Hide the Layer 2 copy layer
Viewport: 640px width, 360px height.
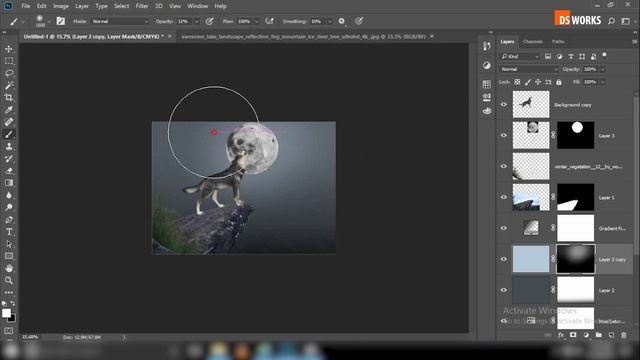coord(504,259)
